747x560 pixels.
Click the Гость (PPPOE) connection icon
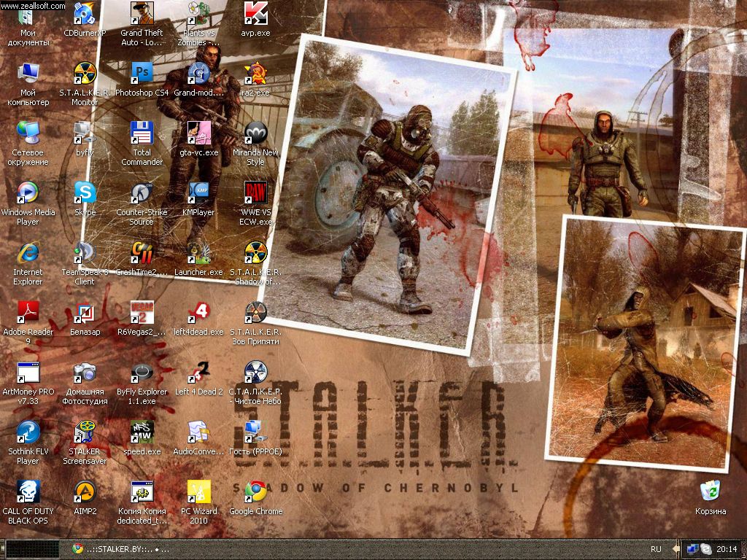coord(256,432)
